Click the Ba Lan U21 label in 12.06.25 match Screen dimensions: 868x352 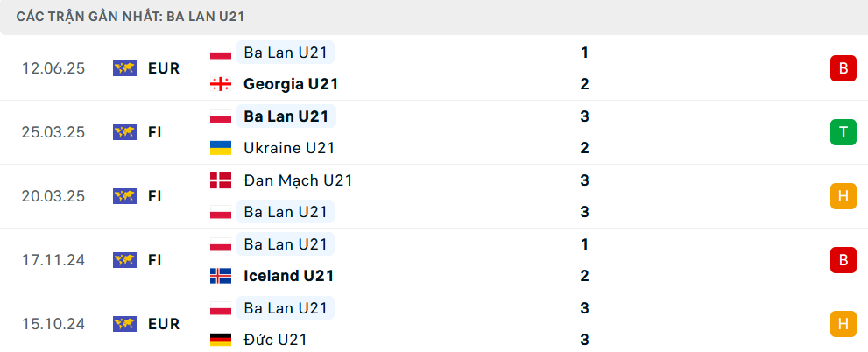point(286,53)
